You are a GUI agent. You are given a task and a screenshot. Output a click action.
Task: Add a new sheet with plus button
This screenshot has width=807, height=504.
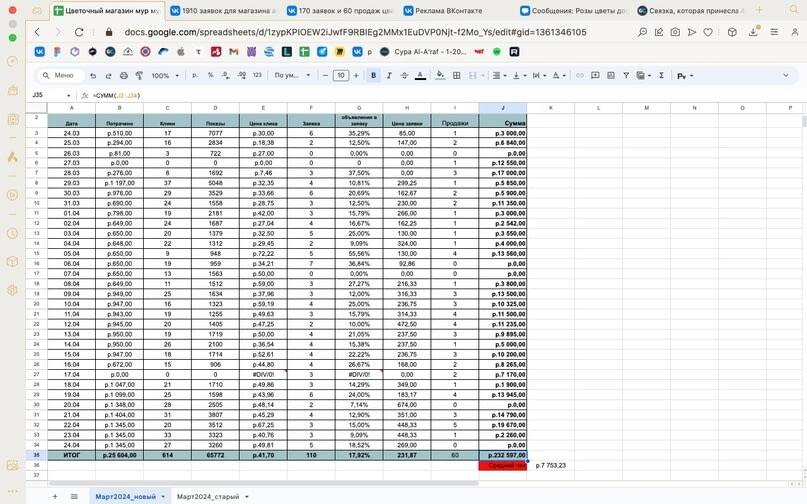pos(55,496)
